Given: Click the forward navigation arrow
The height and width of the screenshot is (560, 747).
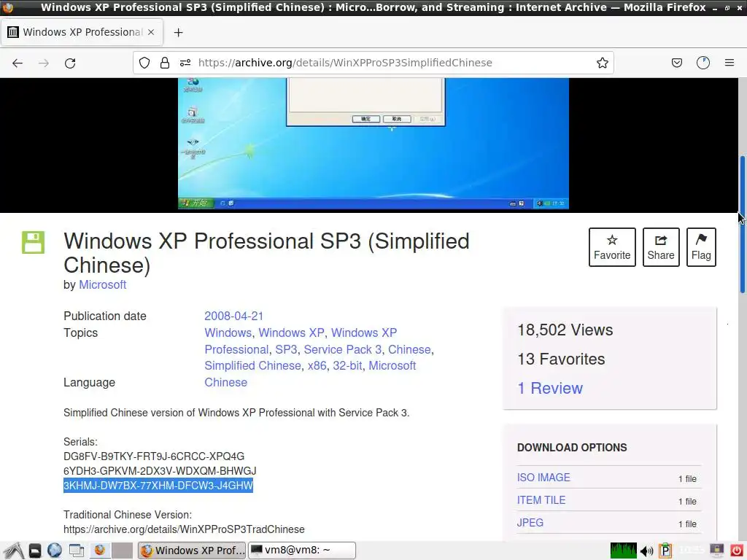Looking at the screenshot, I should tap(44, 63).
